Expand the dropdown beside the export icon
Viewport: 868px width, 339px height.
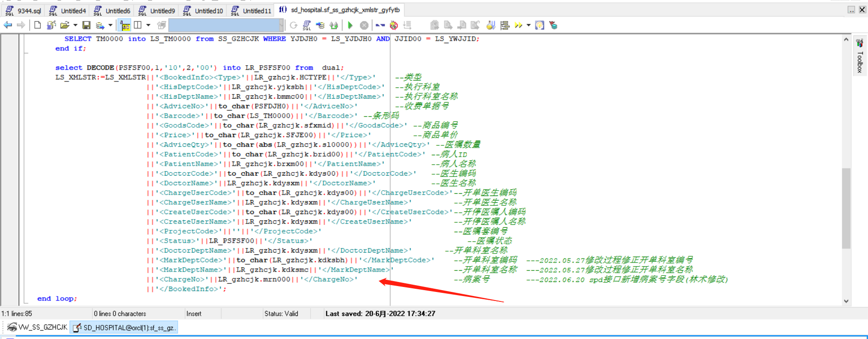tap(110, 25)
